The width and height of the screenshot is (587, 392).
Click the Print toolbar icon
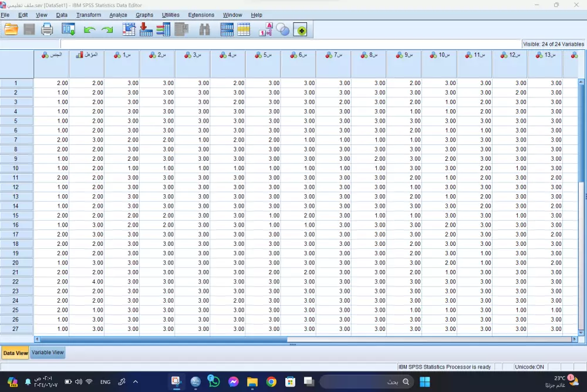47,29
